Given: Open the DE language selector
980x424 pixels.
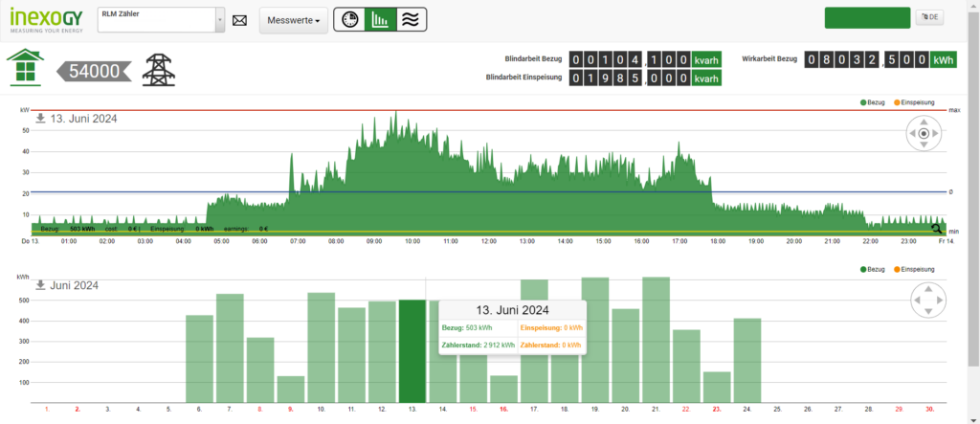Looking at the screenshot, I should tap(929, 17).
